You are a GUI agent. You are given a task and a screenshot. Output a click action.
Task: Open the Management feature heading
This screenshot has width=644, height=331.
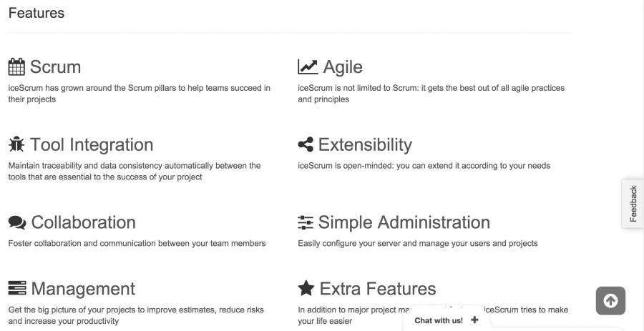pyautogui.click(x=84, y=288)
